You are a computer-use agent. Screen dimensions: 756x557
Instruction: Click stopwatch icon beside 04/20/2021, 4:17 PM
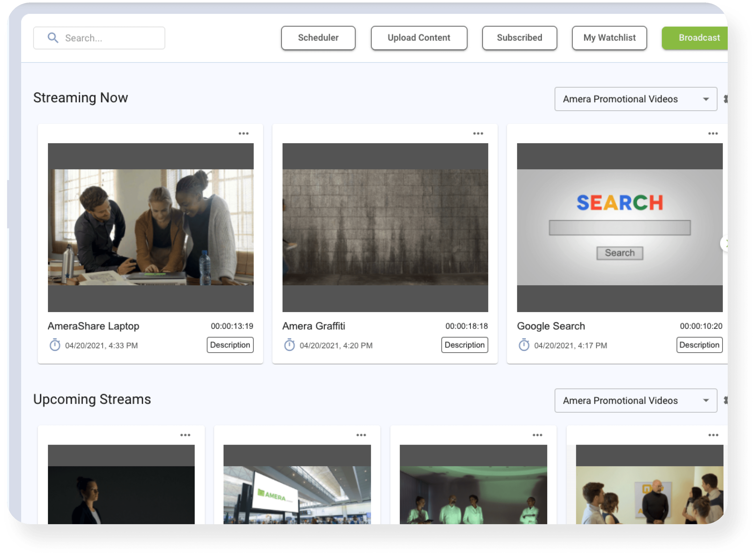(524, 345)
